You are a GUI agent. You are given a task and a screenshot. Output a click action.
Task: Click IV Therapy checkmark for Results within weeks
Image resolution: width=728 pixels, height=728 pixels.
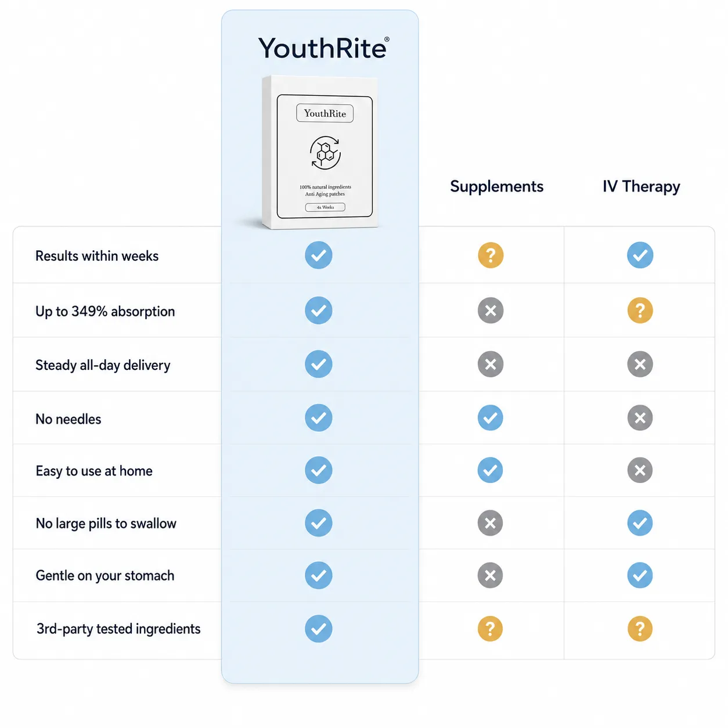640,255
